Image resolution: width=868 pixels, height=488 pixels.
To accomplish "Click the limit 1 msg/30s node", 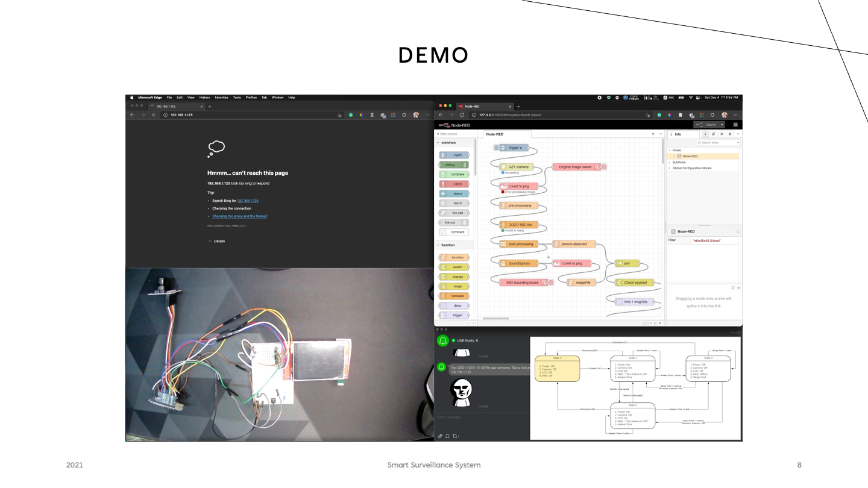I will pos(634,302).
